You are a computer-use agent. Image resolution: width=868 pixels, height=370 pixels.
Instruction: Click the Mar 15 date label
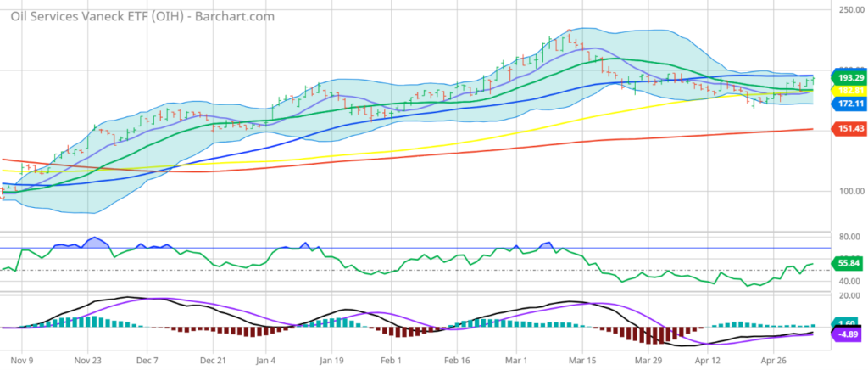pyautogui.click(x=583, y=360)
